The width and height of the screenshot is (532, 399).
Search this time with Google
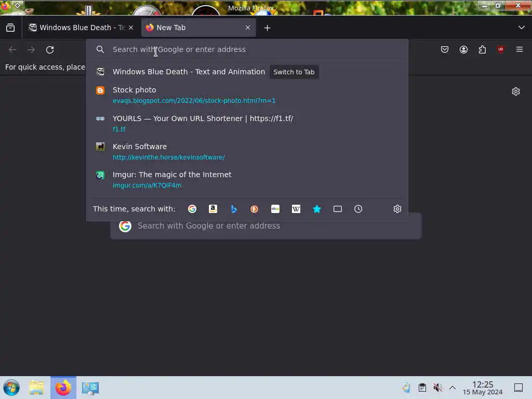[192, 209]
